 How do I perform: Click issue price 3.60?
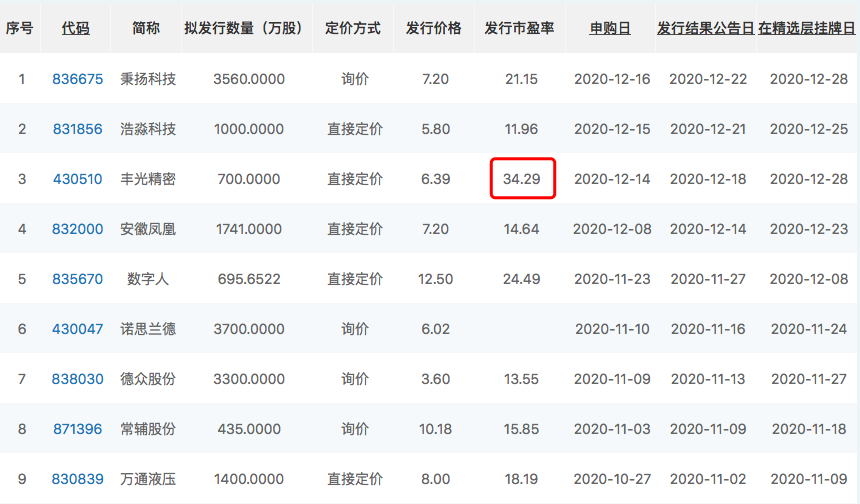435,378
